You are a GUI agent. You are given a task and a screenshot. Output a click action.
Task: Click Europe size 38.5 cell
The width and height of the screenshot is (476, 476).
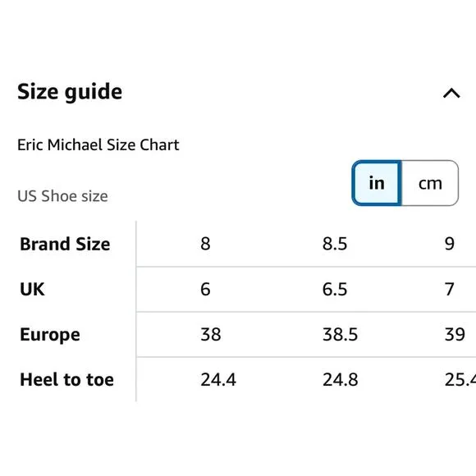[340, 335]
